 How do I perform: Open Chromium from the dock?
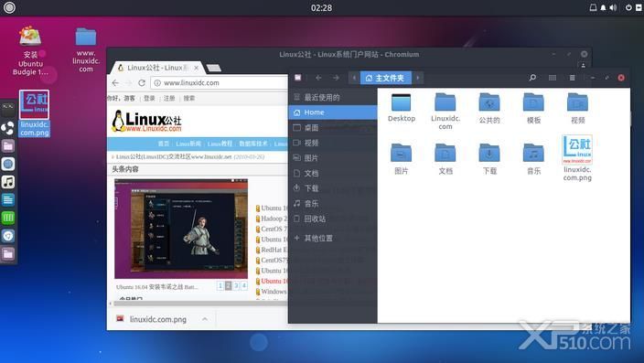click(x=8, y=236)
